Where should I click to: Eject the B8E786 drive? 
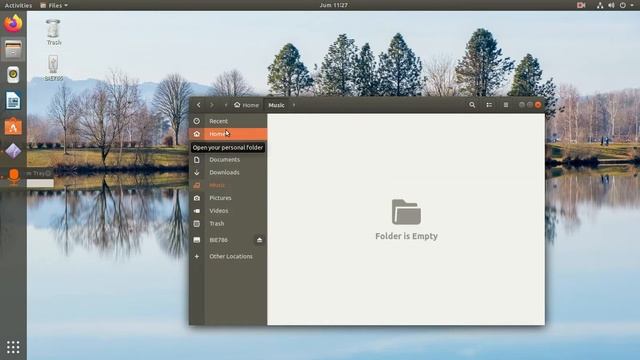(259, 240)
